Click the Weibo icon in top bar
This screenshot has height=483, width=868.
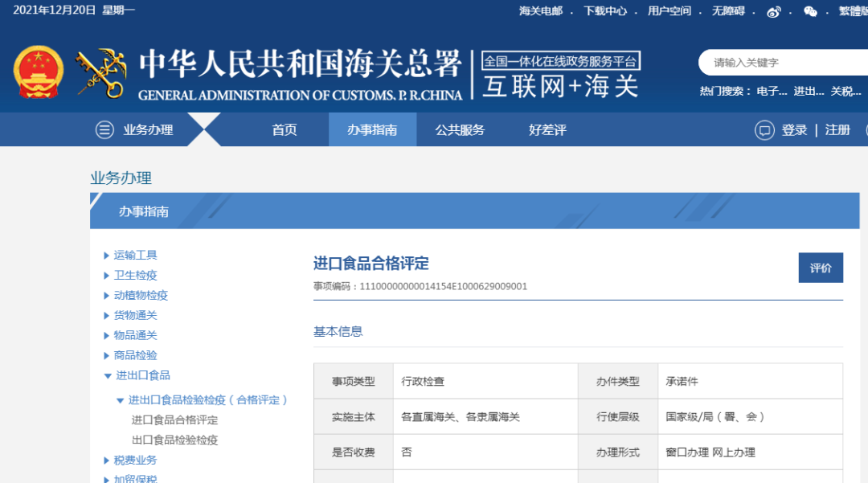pyautogui.click(x=774, y=11)
